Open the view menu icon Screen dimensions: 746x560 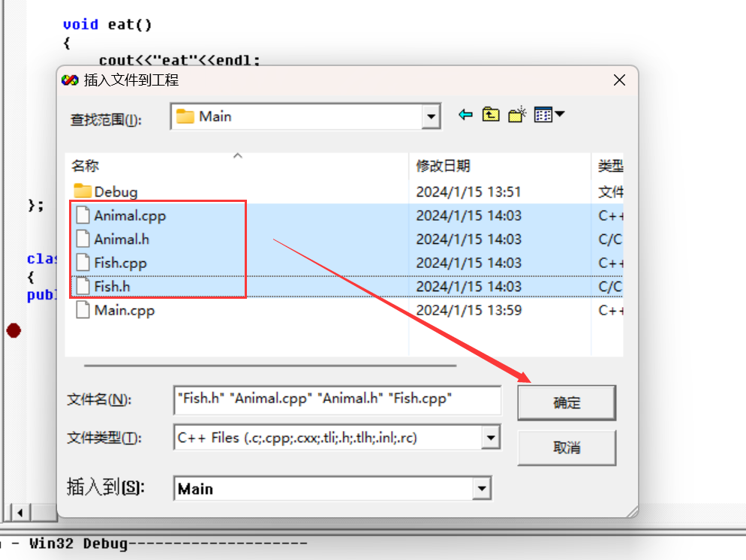click(549, 115)
